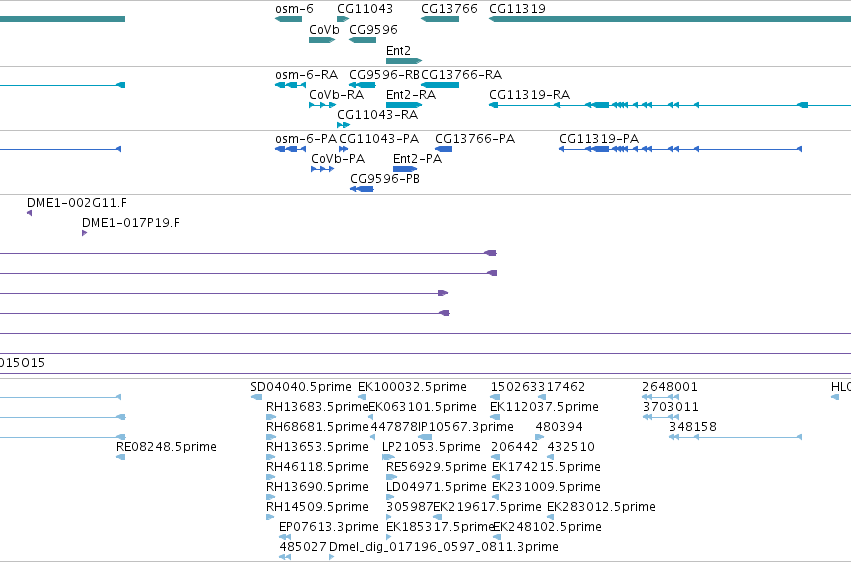Click the Ent2 gene arrow

(x=404, y=61)
